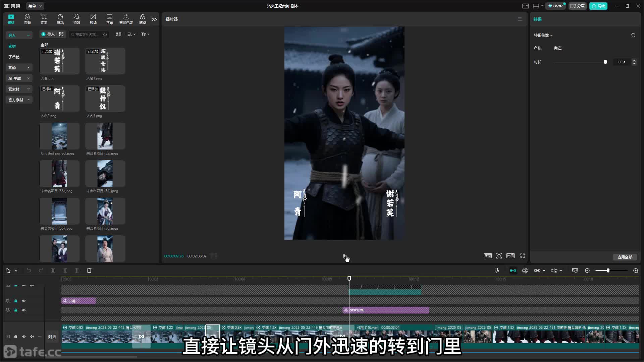
Task: Toggle auto snapping
Action: tap(525, 270)
